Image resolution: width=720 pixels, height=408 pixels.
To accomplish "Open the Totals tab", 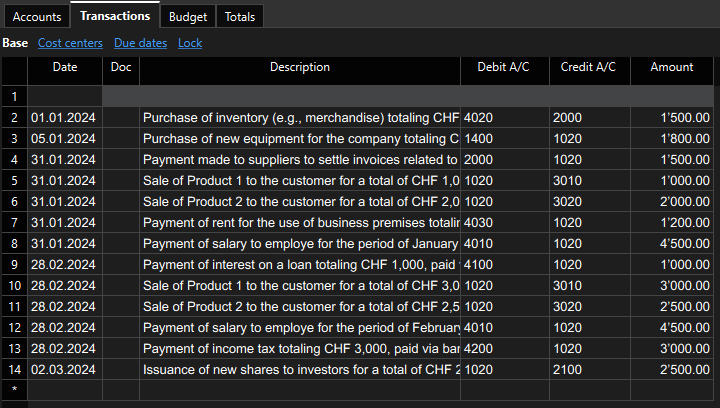I will tap(239, 17).
